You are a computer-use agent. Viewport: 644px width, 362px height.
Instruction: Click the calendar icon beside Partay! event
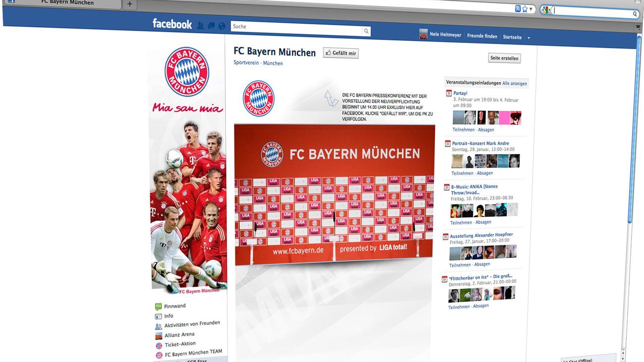pos(449,93)
